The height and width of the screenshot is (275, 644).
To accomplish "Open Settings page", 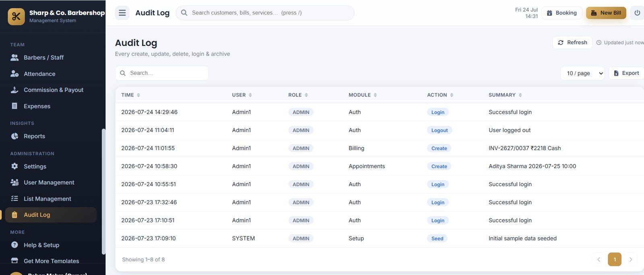I will pyautogui.click(x=51, y=166).
